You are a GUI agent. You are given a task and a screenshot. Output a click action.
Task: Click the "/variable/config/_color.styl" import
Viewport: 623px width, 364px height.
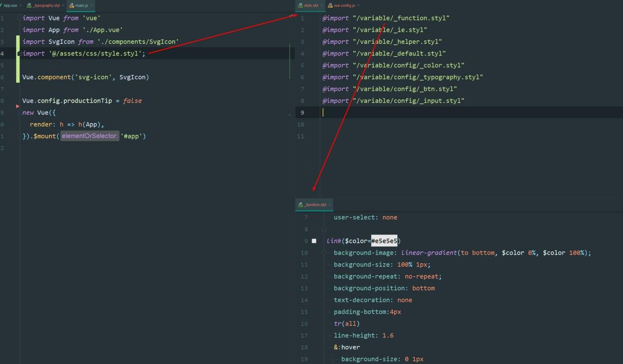tap(409, 65)
